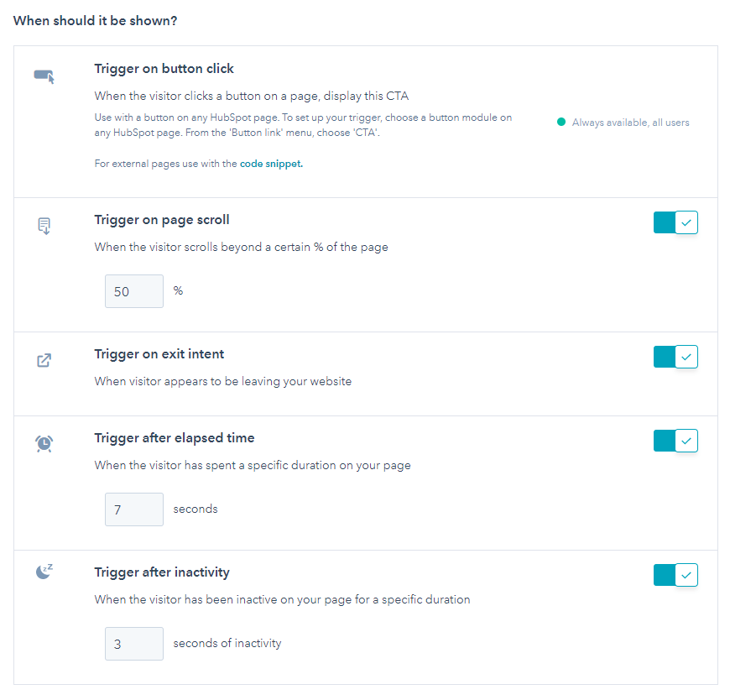
Task: Switch off Trigger after inactivity toggle
Action: (x=675, y=575)
